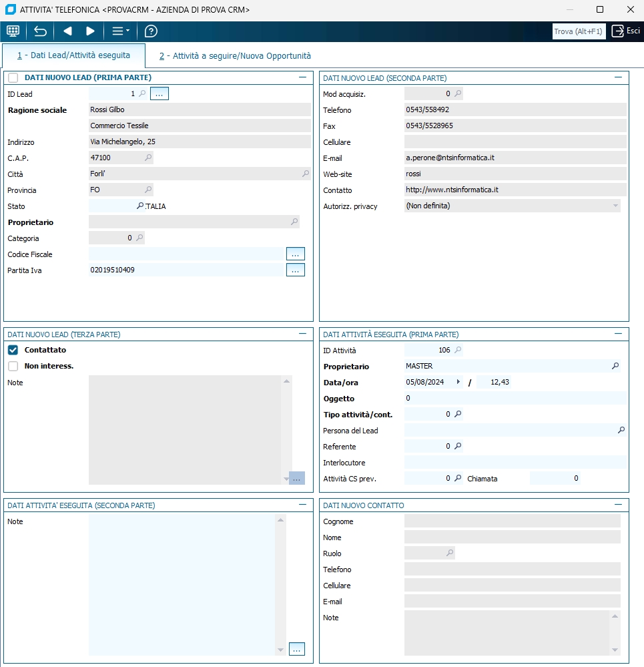This screenshot has width=644, height=667.
Task: Click search icon in Proprietario MASTER field
Action: click(615, 366)
